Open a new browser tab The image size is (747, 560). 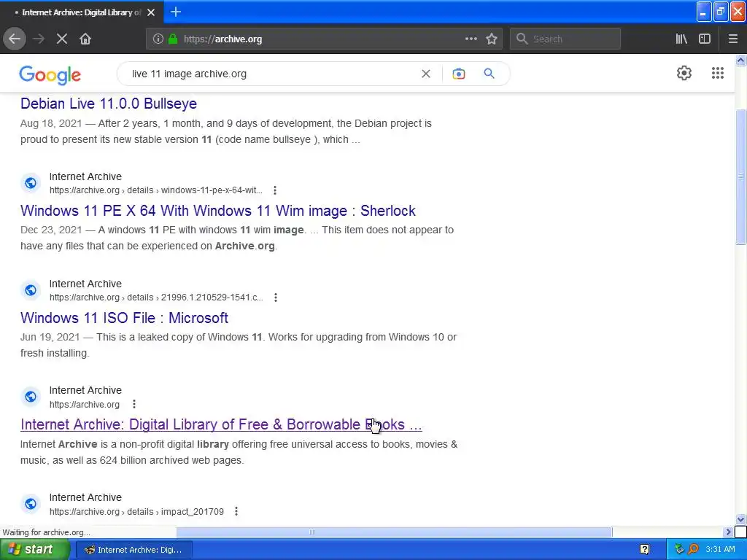tap(176, 12)
